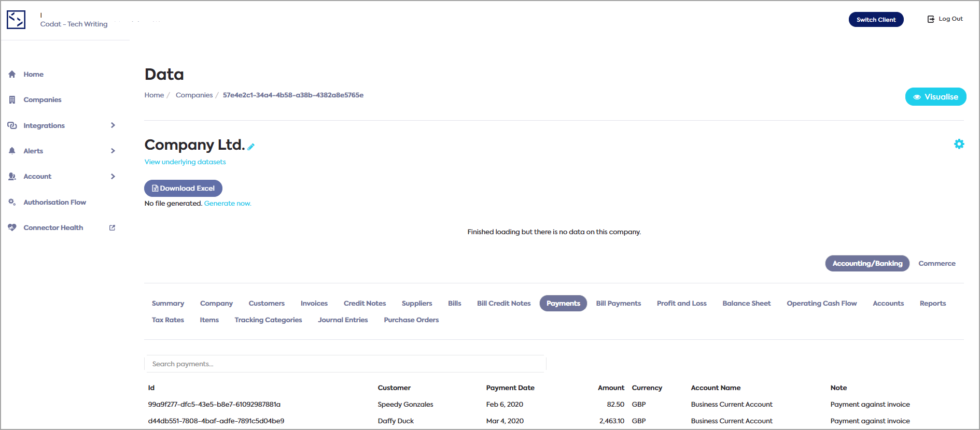Screen dimensions: 980x430
Task: Open the Accounts tab
Action: click(x=888, y=303)
